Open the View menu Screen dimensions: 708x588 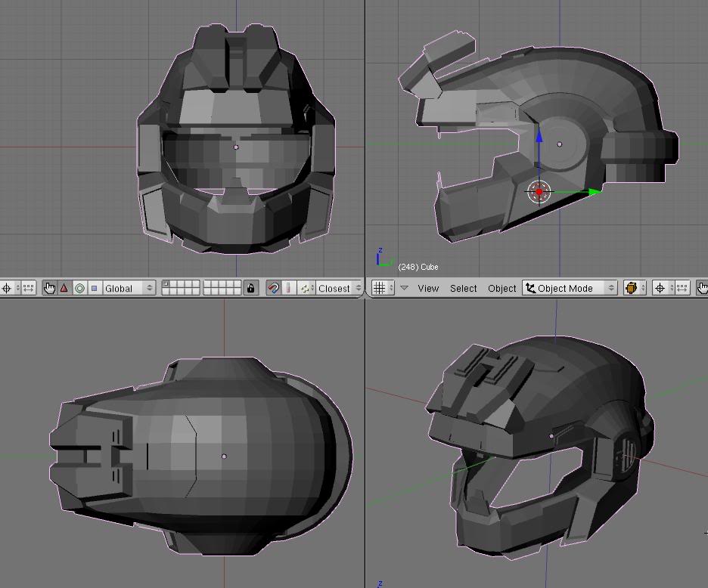[428, 288]
